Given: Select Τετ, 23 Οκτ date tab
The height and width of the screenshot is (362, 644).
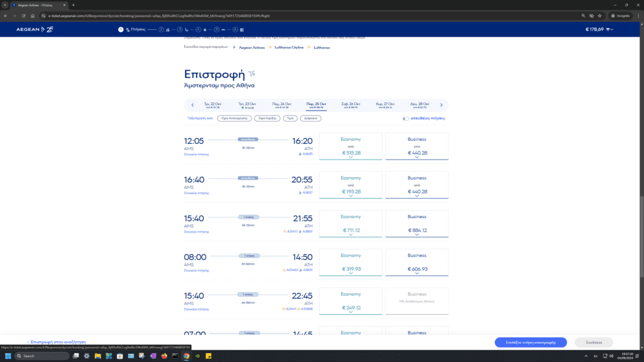Looking at the screenshot, I should (247, 105).
